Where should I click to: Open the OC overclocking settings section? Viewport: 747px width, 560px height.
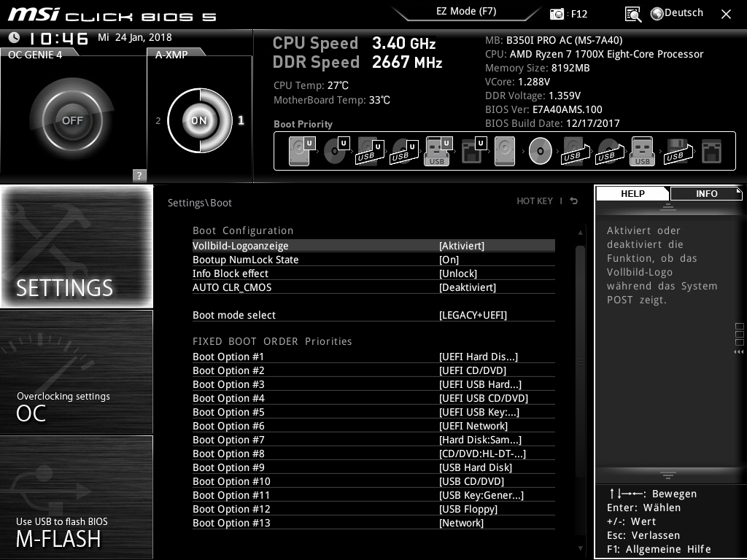click(x=77, y=372)
